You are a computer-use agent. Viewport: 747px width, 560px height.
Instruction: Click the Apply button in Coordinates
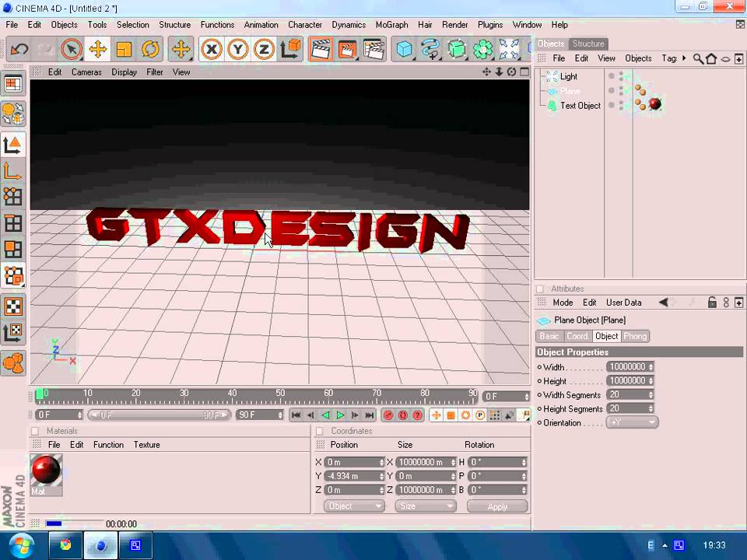pos(497,506)
